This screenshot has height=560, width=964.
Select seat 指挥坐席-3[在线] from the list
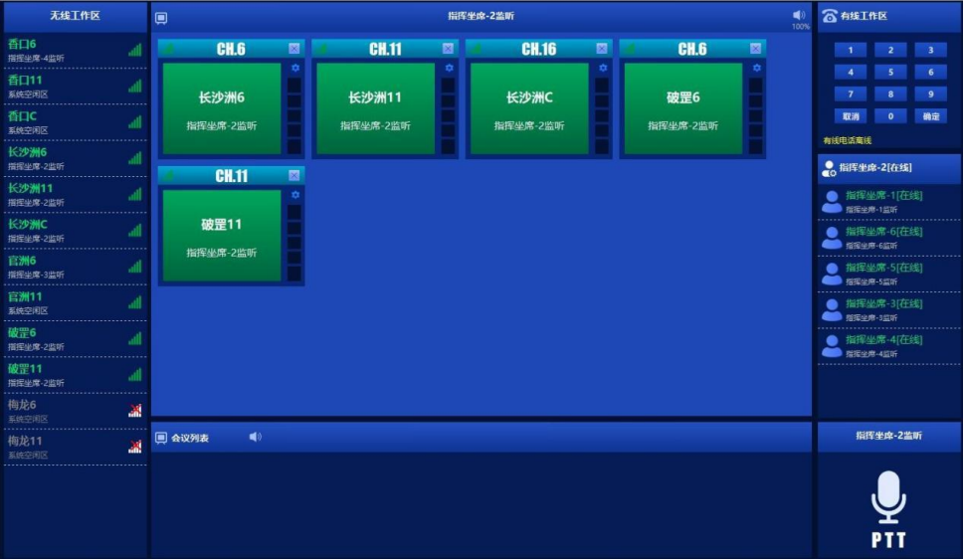(x=883, y=304)
